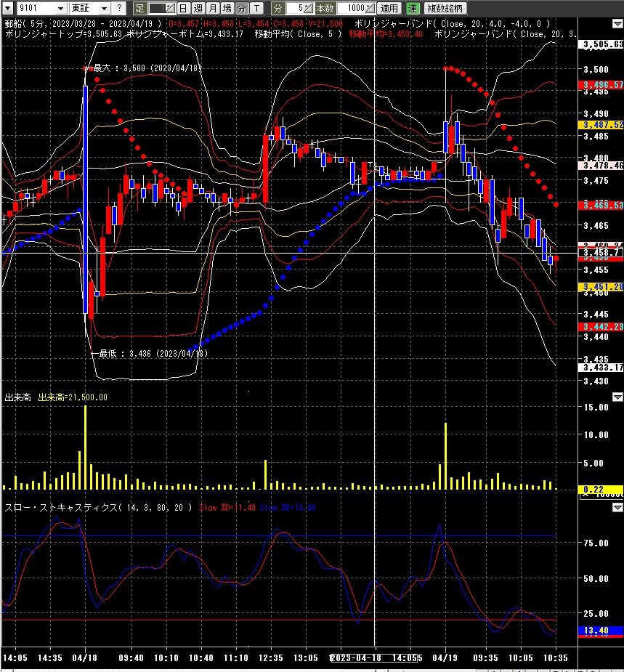Click the stepper beside the 足 field
Image resolution: width=624 pixels, height=672 pixels.
170,8
